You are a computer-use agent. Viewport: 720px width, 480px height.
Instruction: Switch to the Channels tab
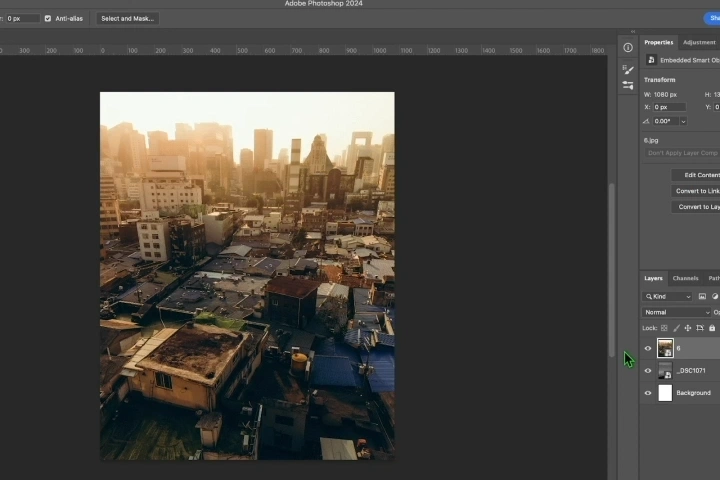pos(685,278)
